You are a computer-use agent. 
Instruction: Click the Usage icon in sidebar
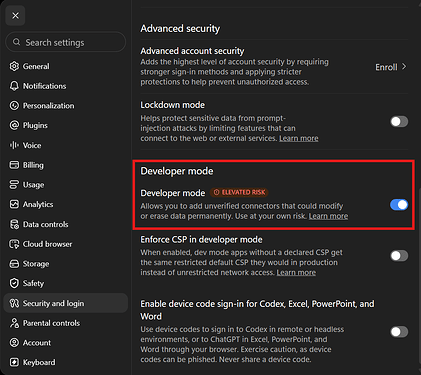point(14,185)
